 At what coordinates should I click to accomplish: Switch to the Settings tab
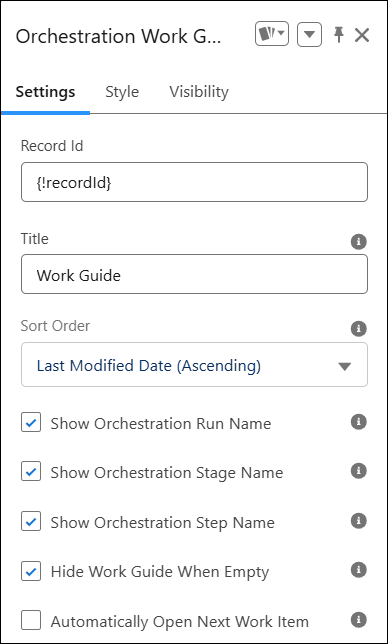tap(45, 92)
